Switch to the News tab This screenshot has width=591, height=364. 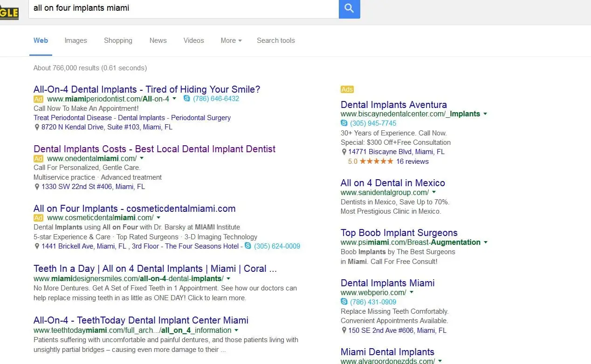point(158,40)
